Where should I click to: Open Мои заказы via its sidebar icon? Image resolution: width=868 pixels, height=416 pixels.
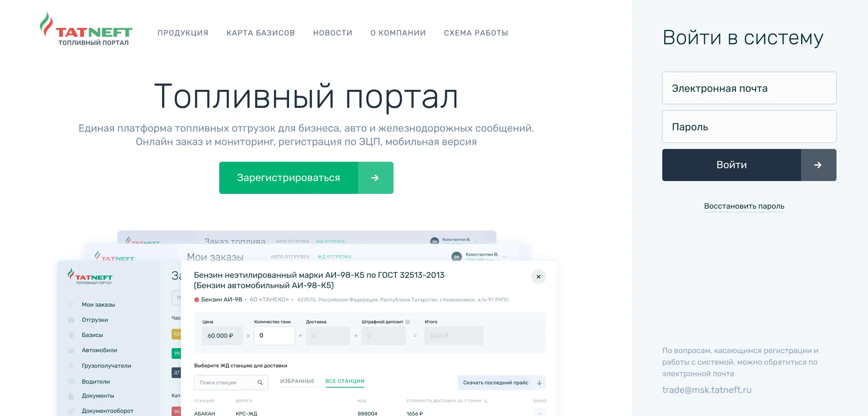click(71, 305)
